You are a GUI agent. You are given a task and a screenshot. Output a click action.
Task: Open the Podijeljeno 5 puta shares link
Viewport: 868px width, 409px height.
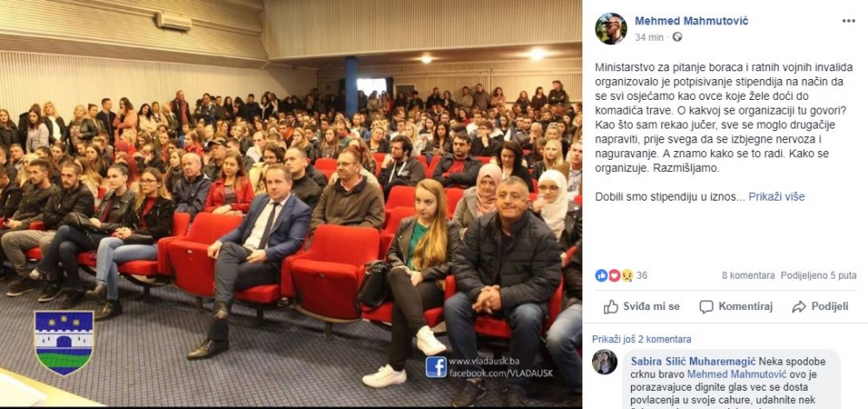(819, 275)
